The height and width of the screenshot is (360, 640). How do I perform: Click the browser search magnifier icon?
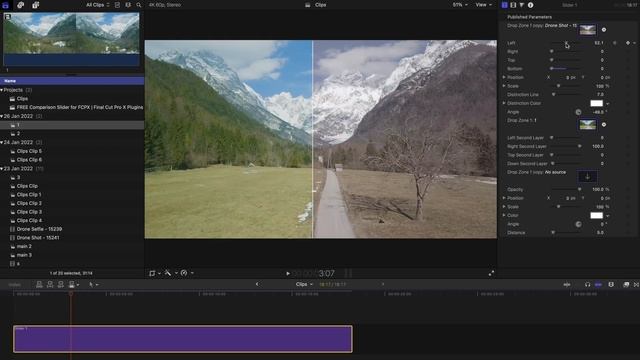(139, 5)
